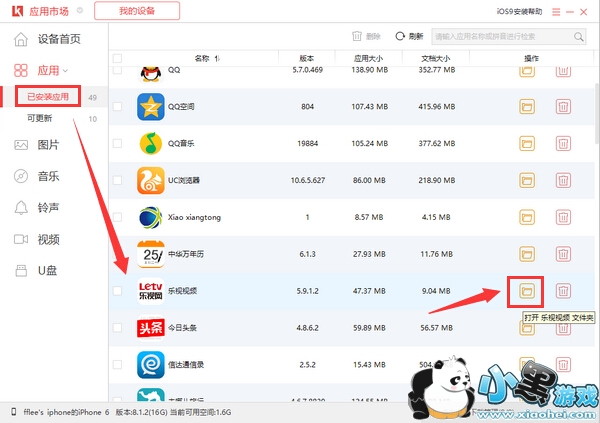Click the QQ音乐 app icon

point(151,144)
